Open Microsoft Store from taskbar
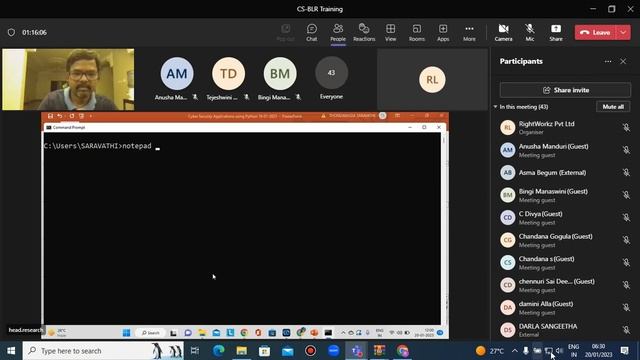640x360 pixels. pyautogui.click(x=264, y=351)
